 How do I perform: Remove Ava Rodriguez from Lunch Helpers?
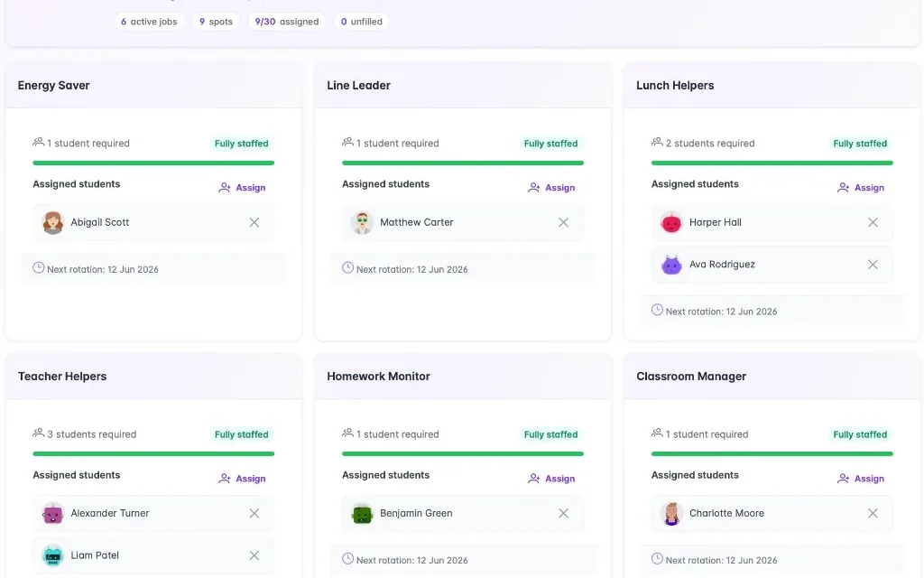(x=873, y=265)
